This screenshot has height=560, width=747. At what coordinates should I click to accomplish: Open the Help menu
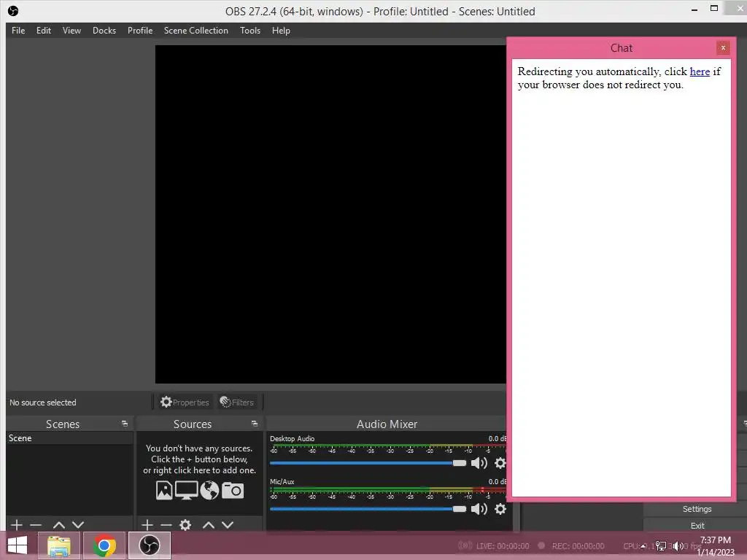click(281, 31)
